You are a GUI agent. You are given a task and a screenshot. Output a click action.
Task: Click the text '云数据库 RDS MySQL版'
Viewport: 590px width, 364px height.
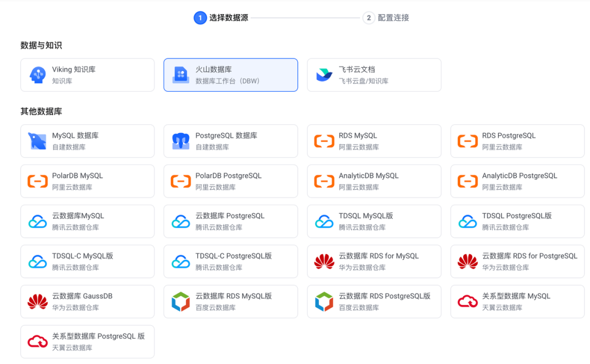(234, 296)
